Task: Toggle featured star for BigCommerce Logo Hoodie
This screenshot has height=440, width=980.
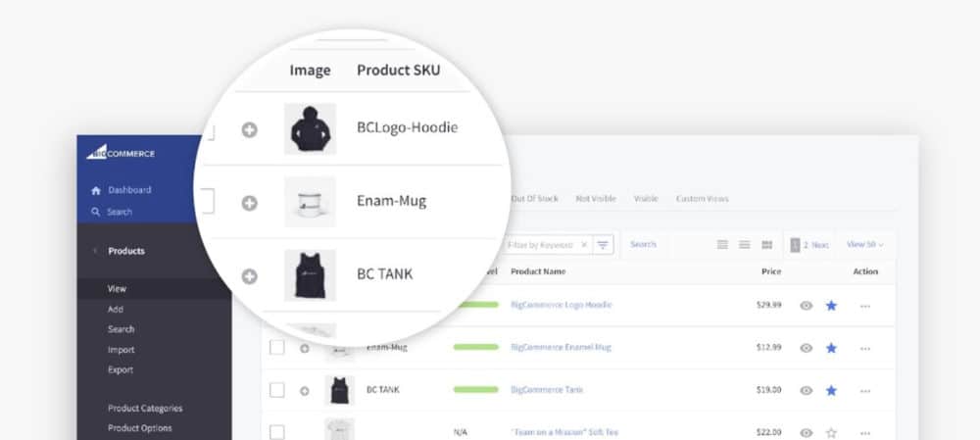Action: point(831,306)
